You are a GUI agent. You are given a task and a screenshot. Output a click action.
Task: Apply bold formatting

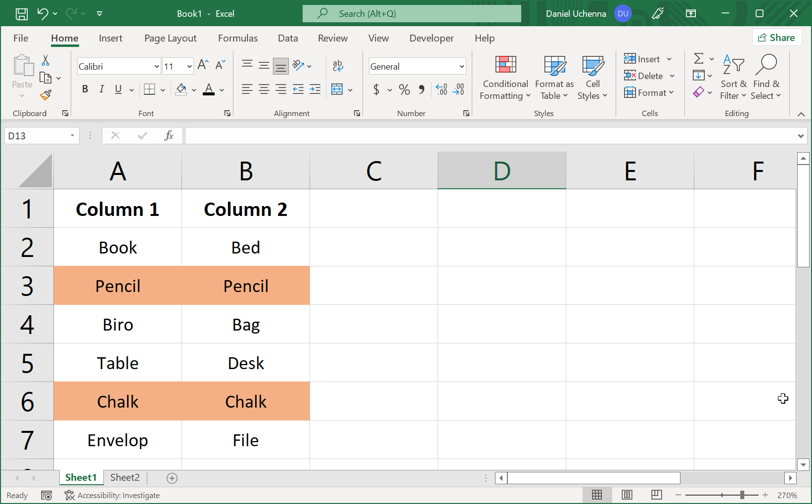tap(85, 89)
